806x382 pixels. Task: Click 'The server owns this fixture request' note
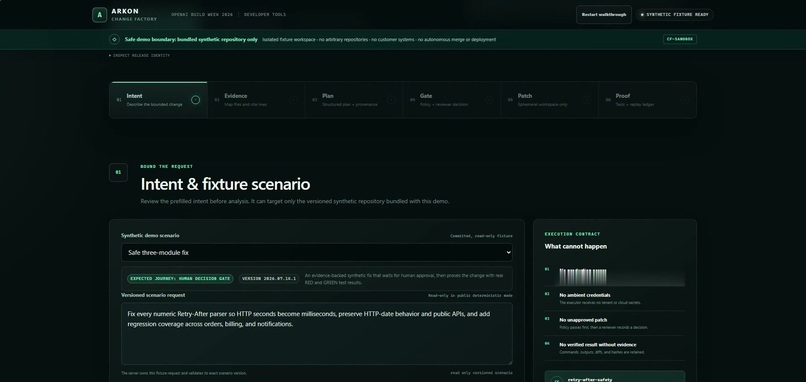click(x=184, y=373)
